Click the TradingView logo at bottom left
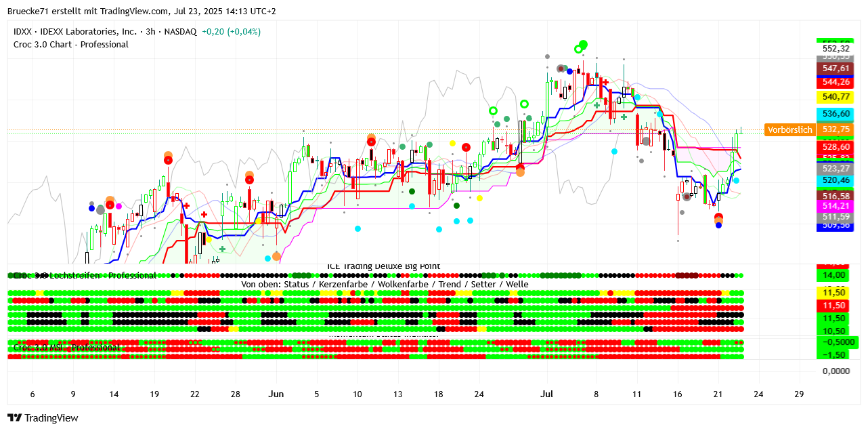 pyautogui.click(x=43, y=418)
